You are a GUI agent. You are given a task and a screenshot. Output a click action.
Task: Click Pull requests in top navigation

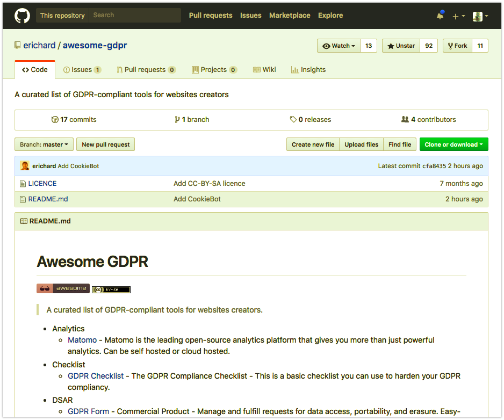(211, 16)
